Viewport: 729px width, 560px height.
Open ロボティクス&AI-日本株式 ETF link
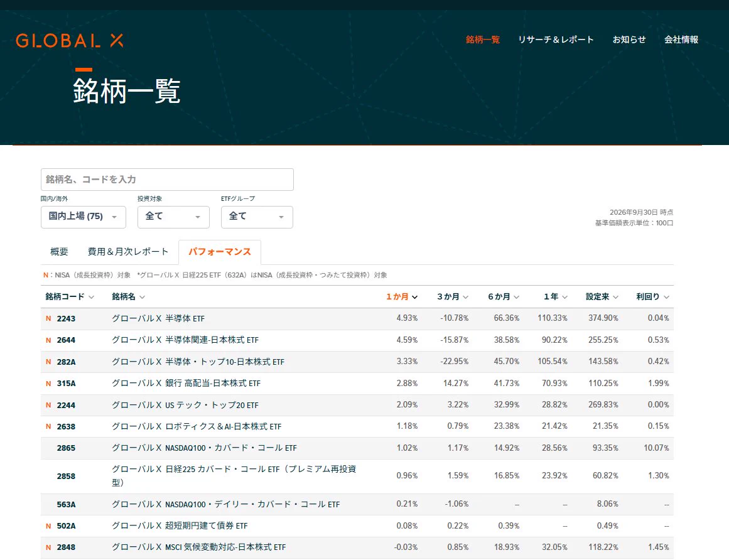click(x=197, y=427)
